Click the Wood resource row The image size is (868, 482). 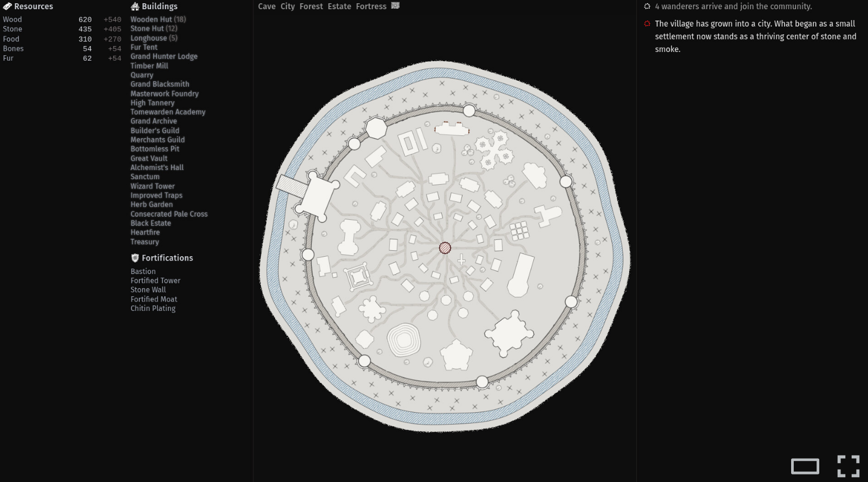pos(62,19)
